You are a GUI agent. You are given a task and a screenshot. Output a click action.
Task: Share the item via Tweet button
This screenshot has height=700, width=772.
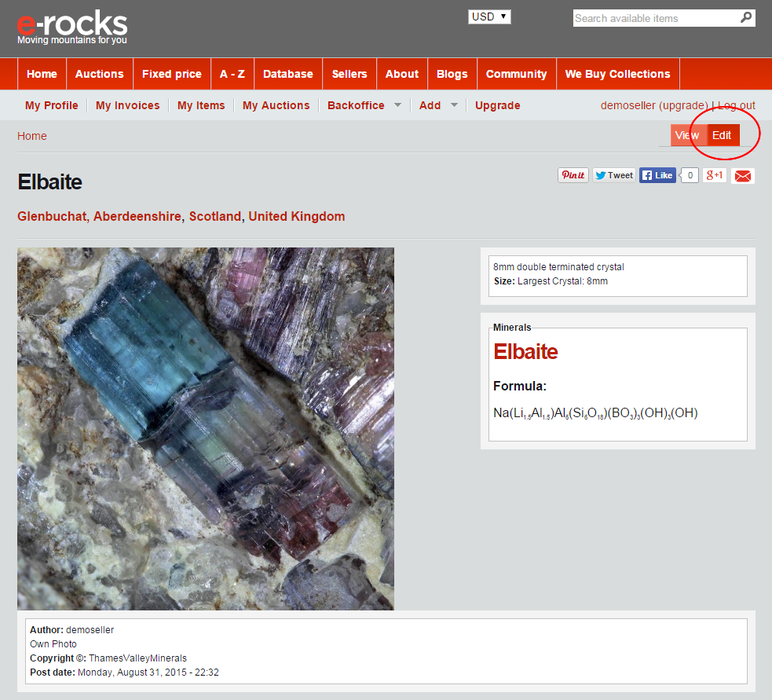pyautogui.click(x=614, y=175)
